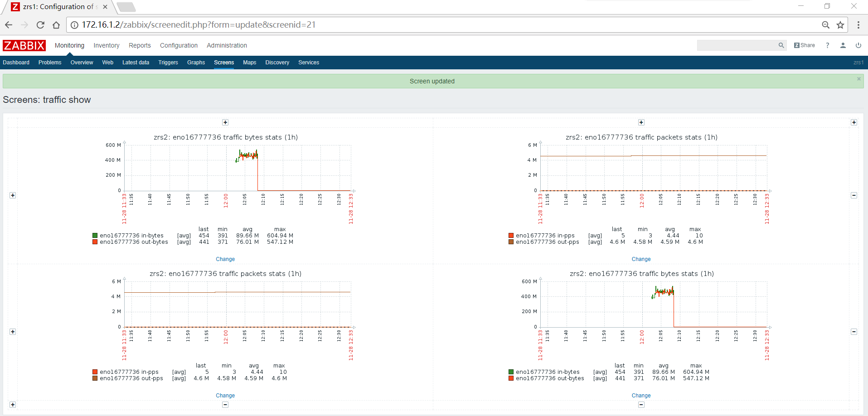Reload the page with the refresh icon
868x416 pixels.
[x=40, y=25]
